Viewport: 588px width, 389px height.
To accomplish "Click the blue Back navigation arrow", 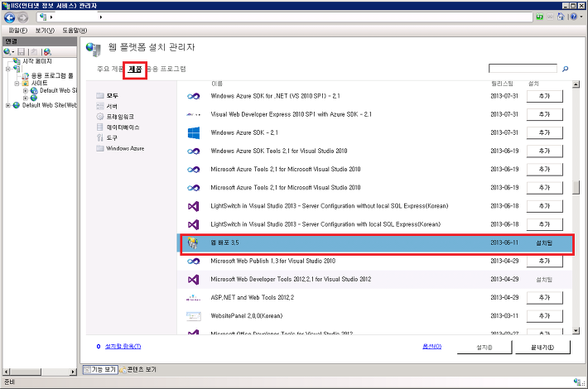I will point(10,17).
